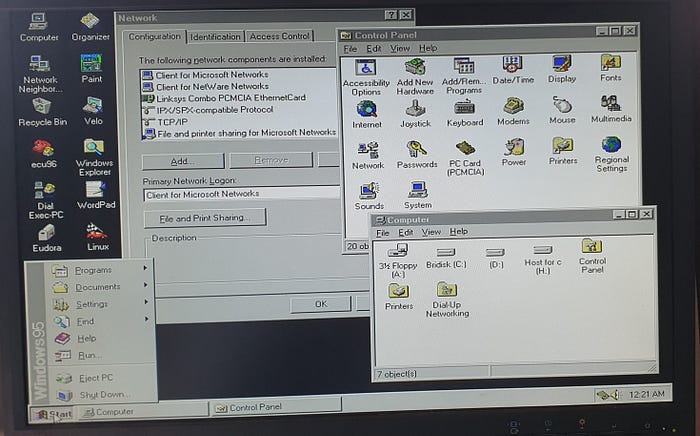Open Modems control panel icon
The image size is (700, 436).
[x=513, y=112]
